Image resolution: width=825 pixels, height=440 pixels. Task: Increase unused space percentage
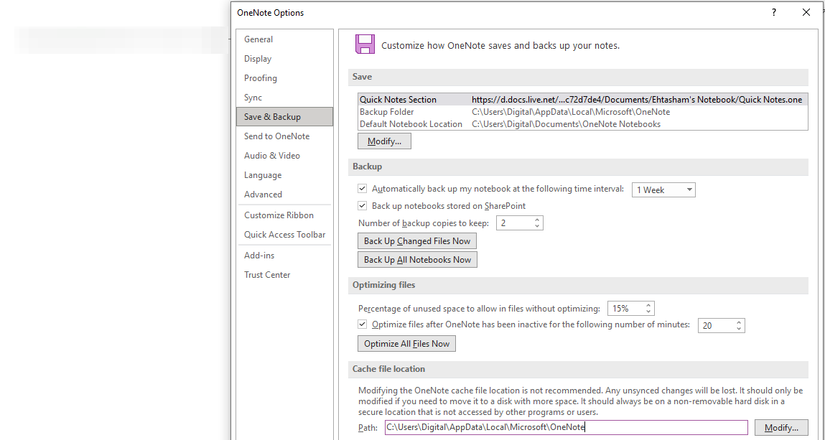click(x=648, y=305)
